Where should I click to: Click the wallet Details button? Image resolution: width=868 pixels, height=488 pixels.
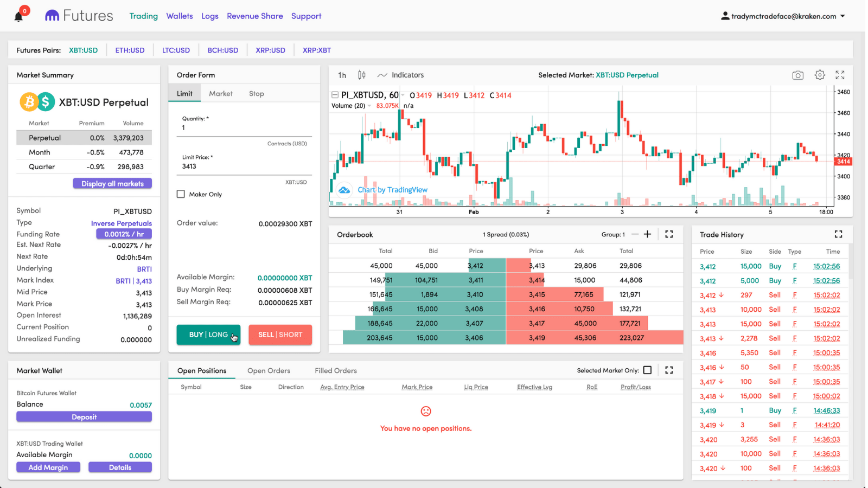[x=120, y=467]
